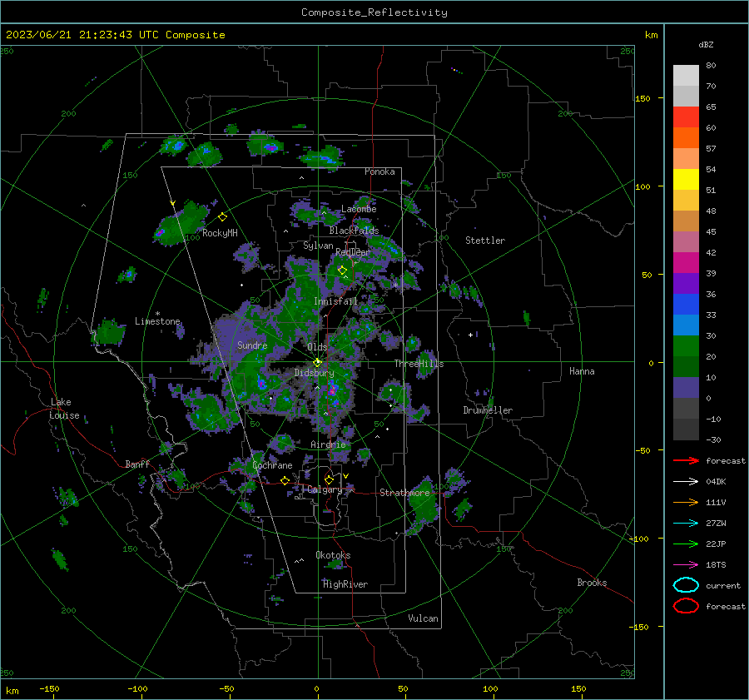Click the purple 10 dBZ color swatch
The width and height of the screenshot is (749, 700).
click(686, 388)
